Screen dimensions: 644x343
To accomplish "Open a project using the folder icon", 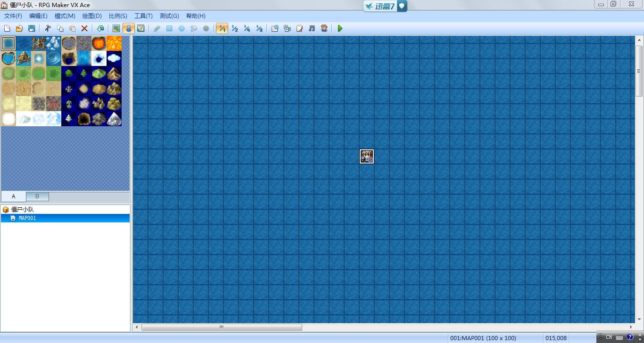I will tap(19, 29).
